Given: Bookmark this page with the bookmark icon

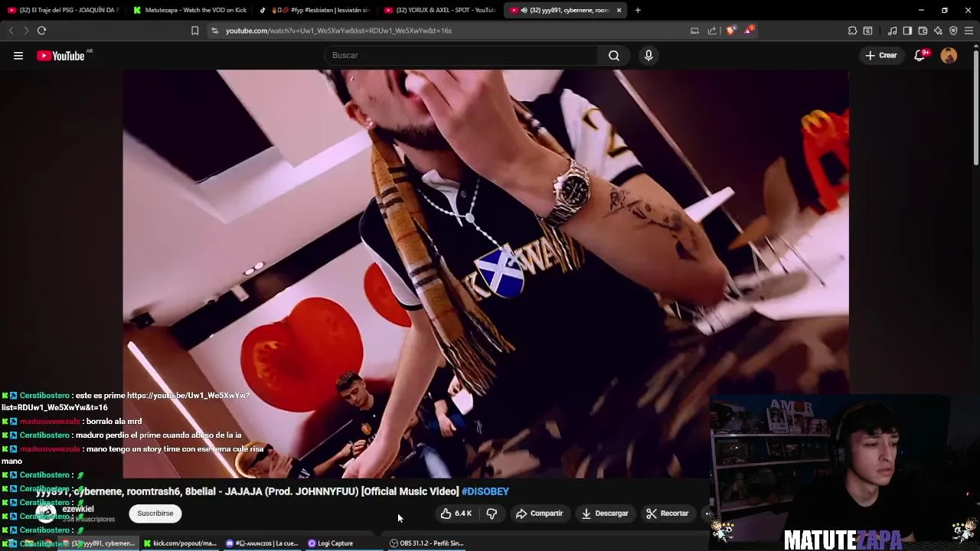Looking at the screenshot, I should [194, 31].
